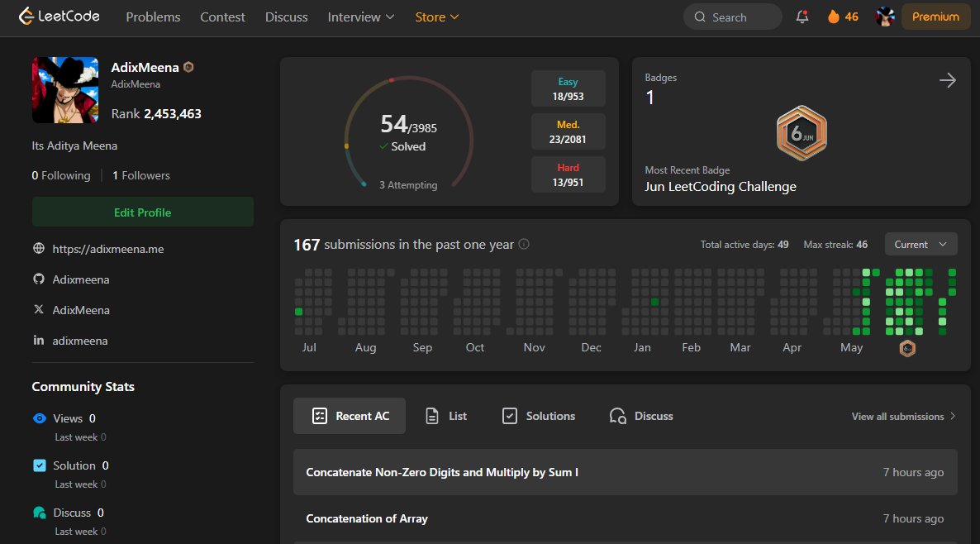
Task: Click the Discuss chat bubble icon
Action: pyautogui.click(x=40, y=513)
